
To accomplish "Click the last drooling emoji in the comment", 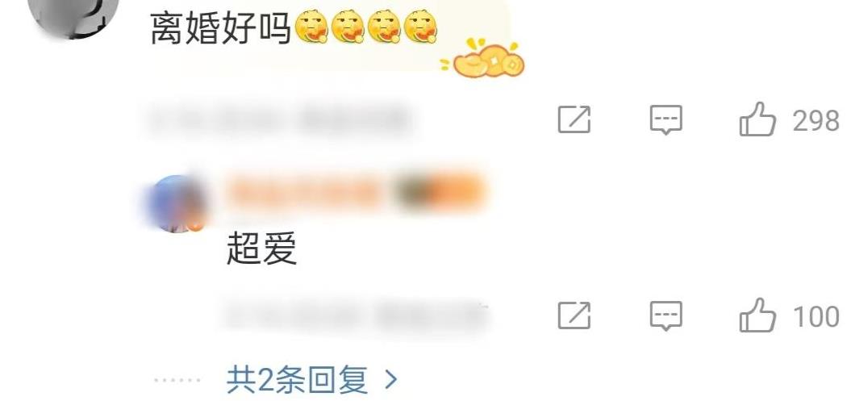I will click(421, 27).
